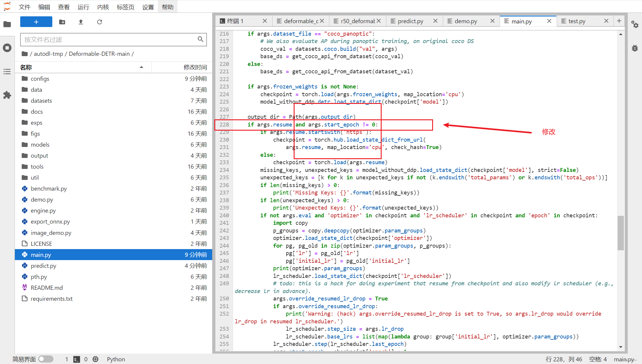The image size is (642, 364).
Task: Toggle the 简易界面 simple interface switch
Action: coord(46,359)
